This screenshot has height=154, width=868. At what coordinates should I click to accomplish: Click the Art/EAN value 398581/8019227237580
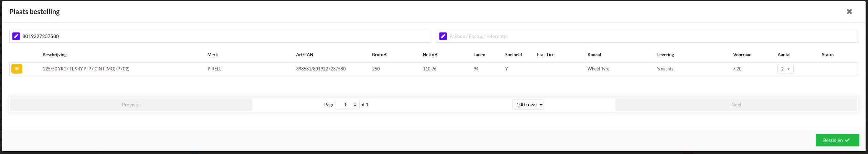tap(321, 69)
